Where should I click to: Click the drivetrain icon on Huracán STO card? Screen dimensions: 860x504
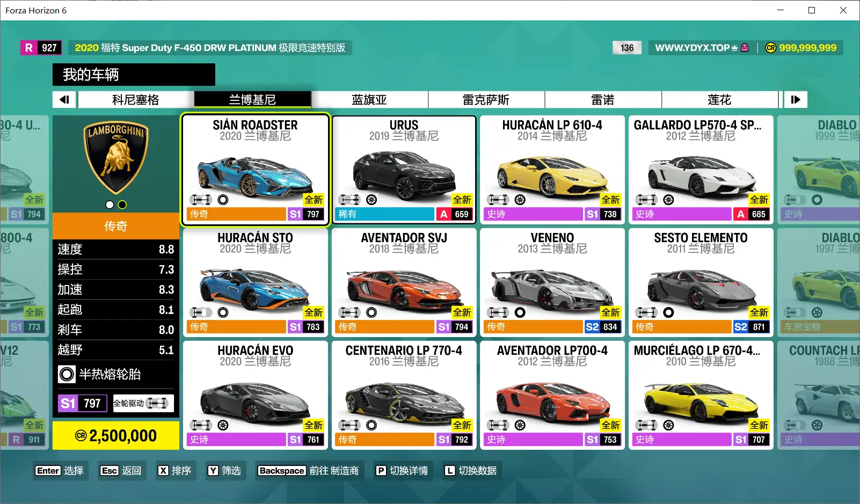click(x=201, y=312)
